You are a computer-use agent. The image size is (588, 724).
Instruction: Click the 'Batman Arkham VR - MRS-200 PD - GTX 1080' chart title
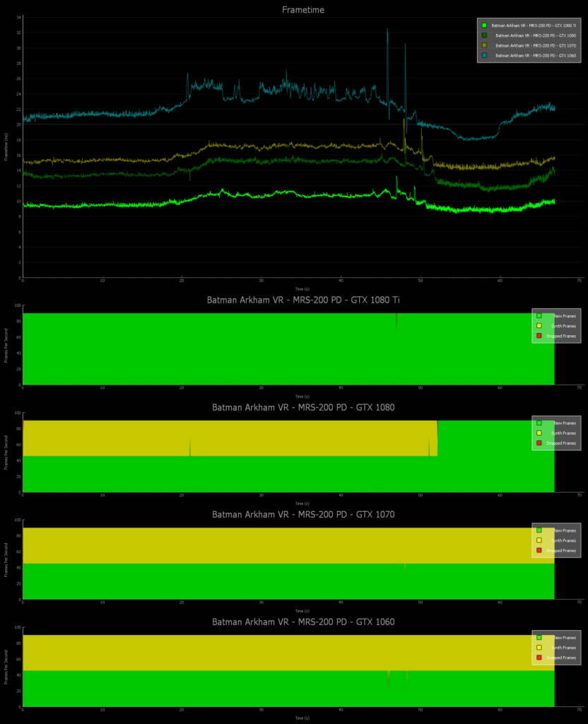(303, 407)
